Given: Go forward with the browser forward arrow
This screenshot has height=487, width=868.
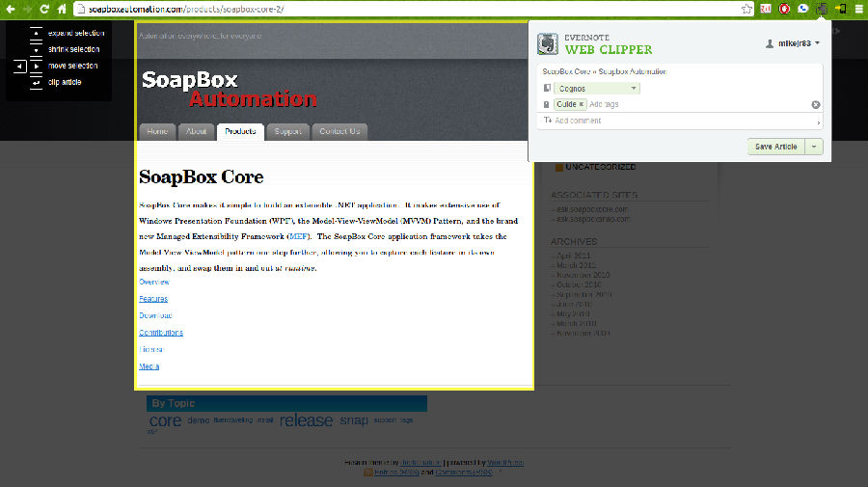Looking at the screenshot, I should tap(27, 9).
